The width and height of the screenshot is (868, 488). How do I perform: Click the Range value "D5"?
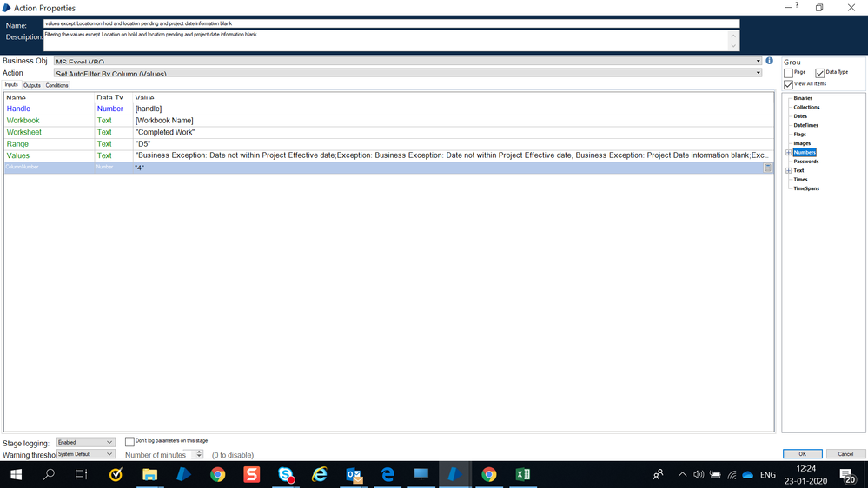[x=142, y=144]
